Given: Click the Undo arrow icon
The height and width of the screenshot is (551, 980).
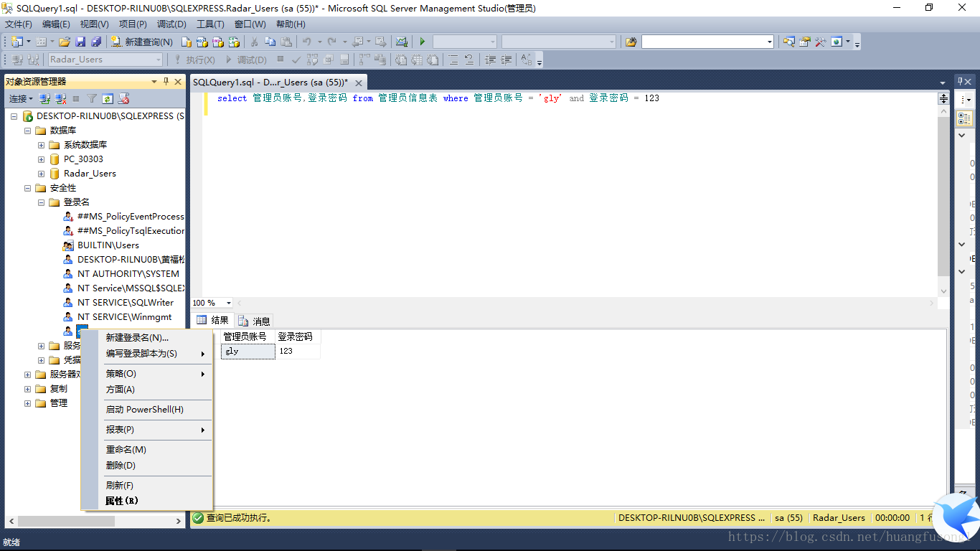Looking at the screenshot, I should pos(307,42).
